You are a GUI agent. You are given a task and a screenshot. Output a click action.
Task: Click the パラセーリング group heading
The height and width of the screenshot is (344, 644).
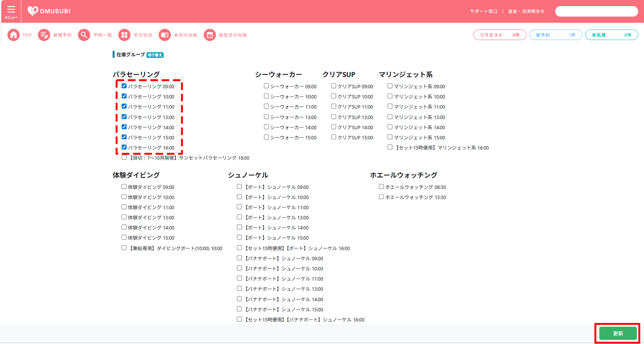136,75
